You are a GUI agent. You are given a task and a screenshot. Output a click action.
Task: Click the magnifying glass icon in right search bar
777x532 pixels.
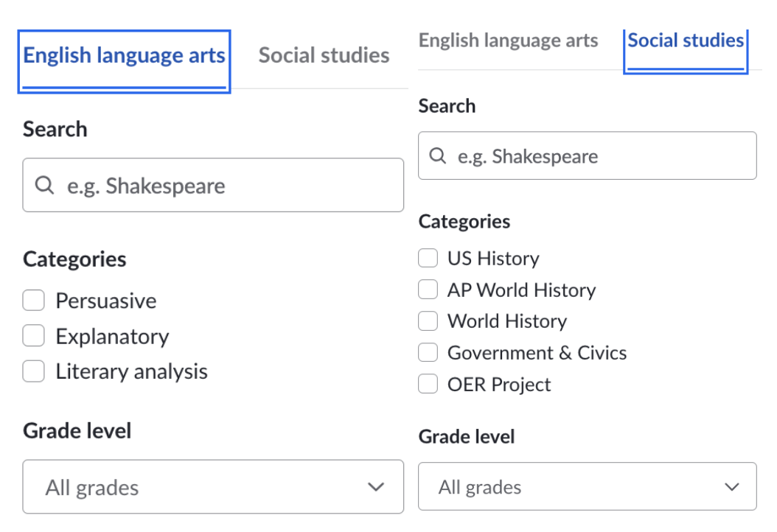coord(439,155)
